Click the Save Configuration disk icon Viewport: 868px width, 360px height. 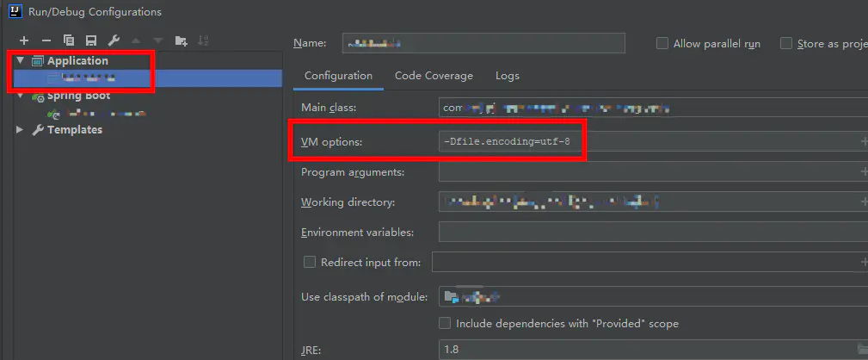(91, 40)
